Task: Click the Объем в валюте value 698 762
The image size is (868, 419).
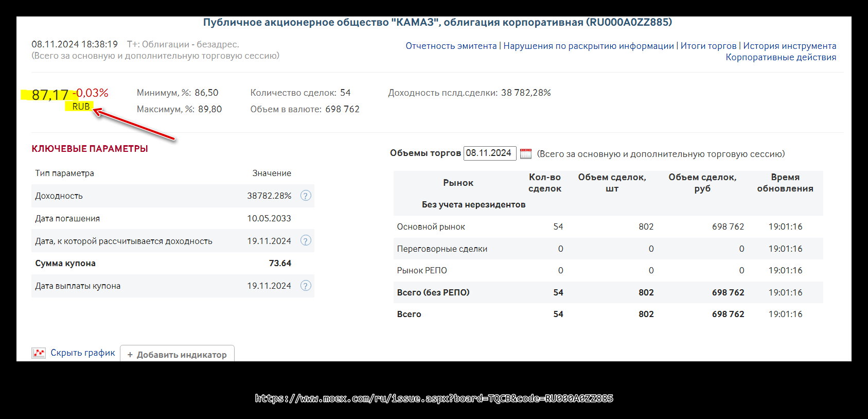Action: point(342,109)
